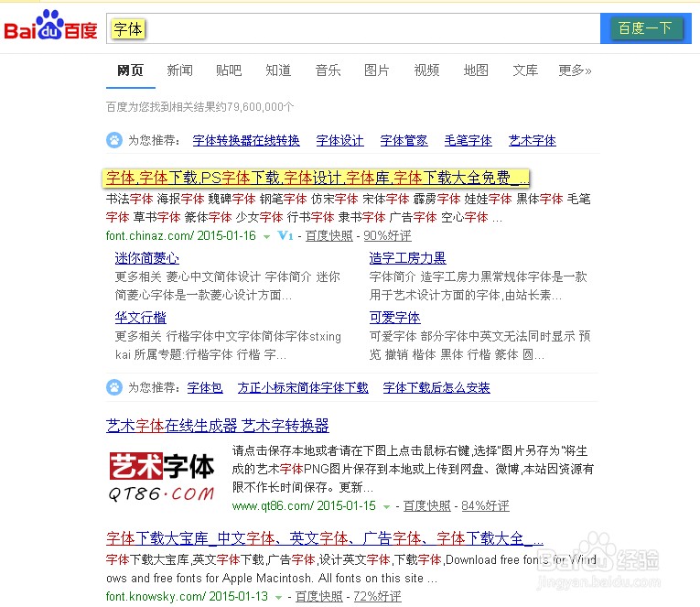Click the paw icon beside second 为您推荐
Screen dimensions: 700x607
[x=114, y=387]
